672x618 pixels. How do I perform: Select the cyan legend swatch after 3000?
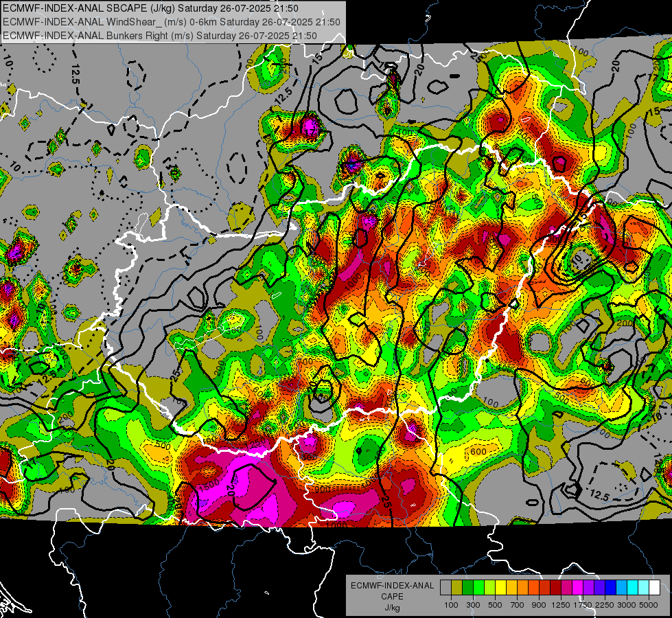click(633, 588)
